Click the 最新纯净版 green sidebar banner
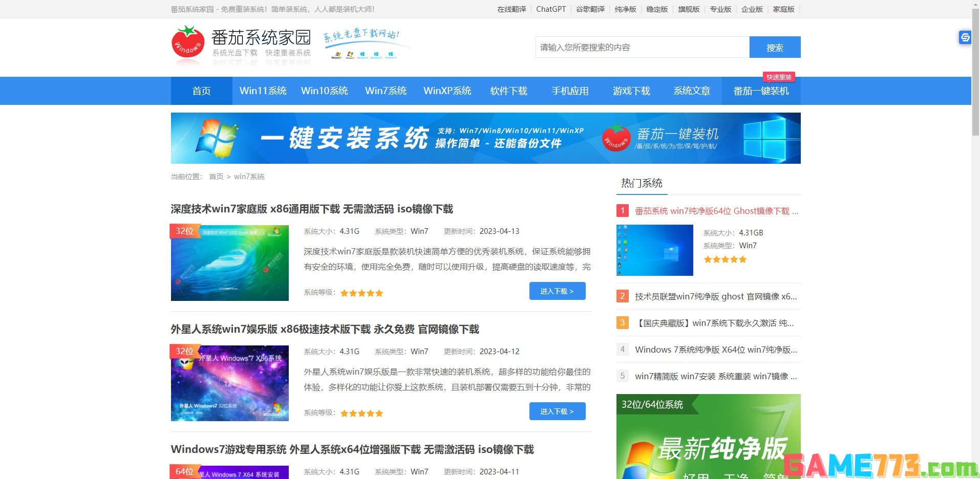Viewport: 980px width, 479px height. tap(709, 437)
